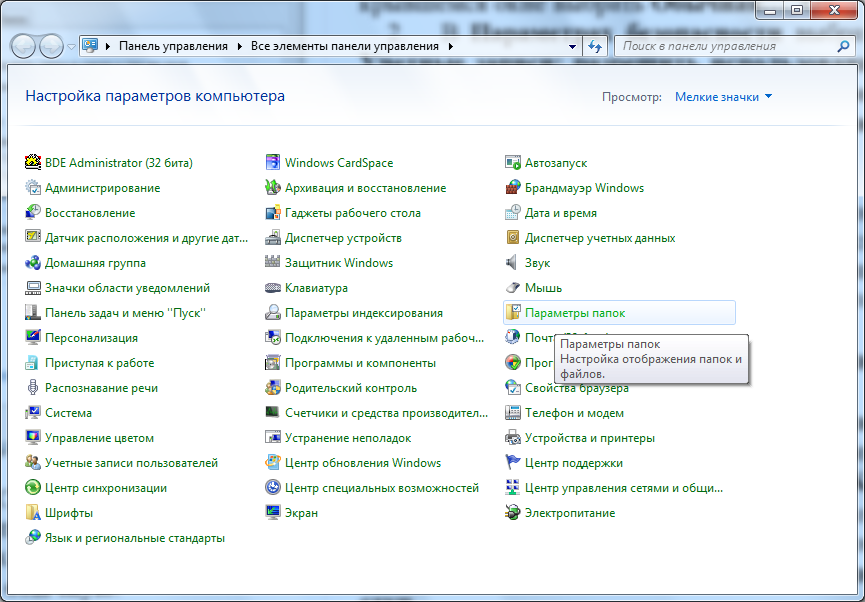Image resolution: width=865 pixels, height=602 pixels.
Task: Expand root arrow before Панель управления
Action: 107,46
